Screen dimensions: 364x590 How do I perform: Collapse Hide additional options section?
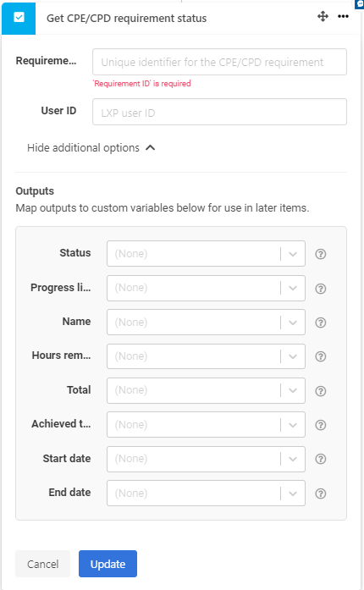pos(91,148)
